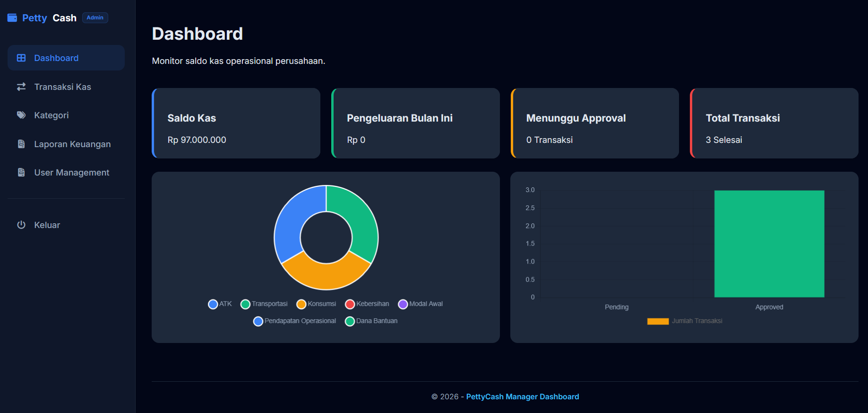Viewport: 868px width, 413px height.
Task: Click the wallet logo icon beside Petty Cash
Action: (x=12, y=18)
